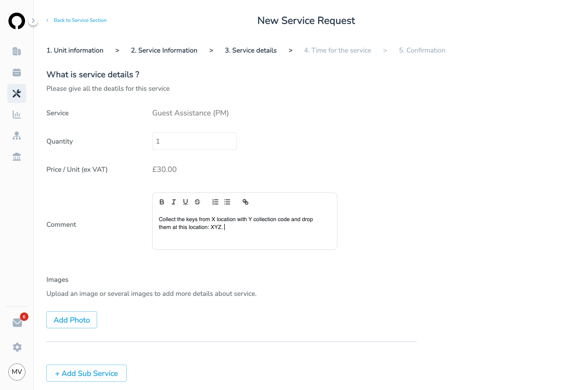Screen dimensions: 588x390
Task: Open the buildings icon in sidebar
Action: [x=17, y=51]
